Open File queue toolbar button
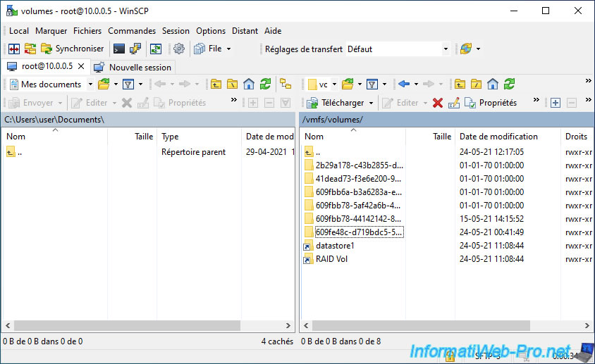Viewport: 595px width, 364px height. (207, 49)
